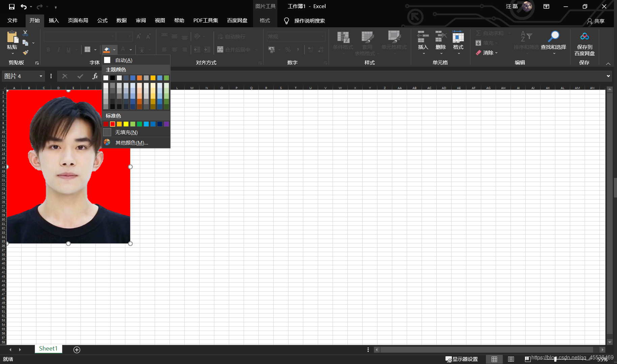Pick the standard purple color swatch
This screenshot has height=364, width=617.
tap(166, 124)
